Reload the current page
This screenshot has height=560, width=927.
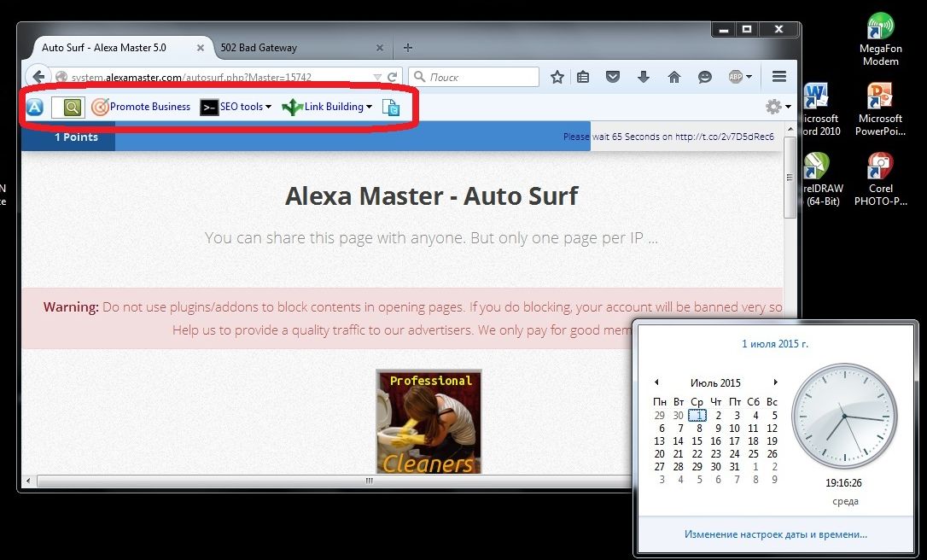click(393, 77)
